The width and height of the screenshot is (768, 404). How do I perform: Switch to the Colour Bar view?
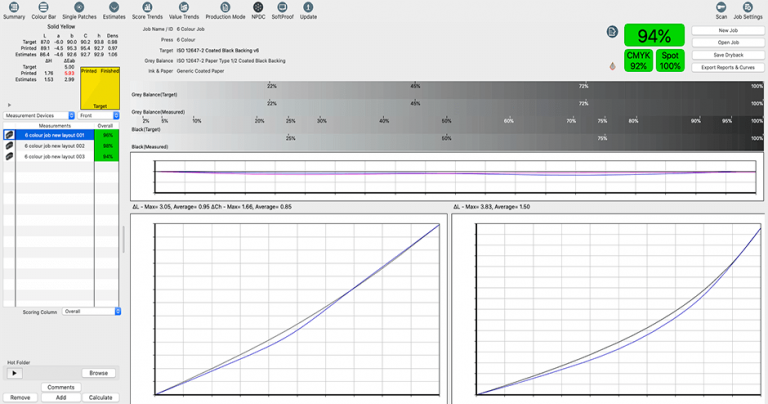coord(44,11)
